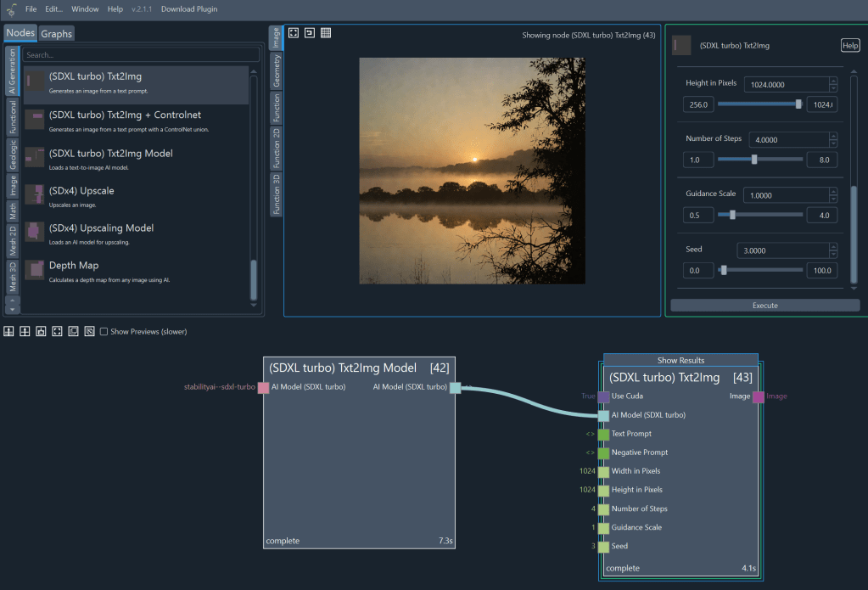The width and height of the screenshot is (868, 590).
Task: Toggle the Use Cuda input port
Action: pos(603,396)
